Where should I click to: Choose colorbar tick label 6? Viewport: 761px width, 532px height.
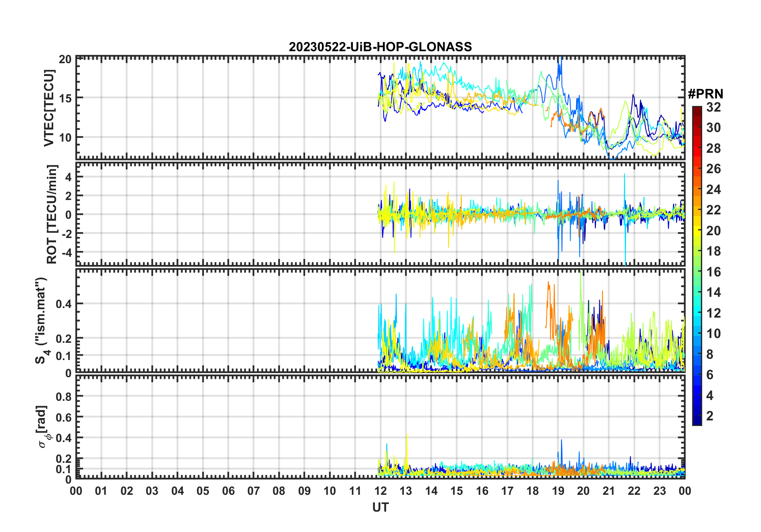tap(710, 374)
